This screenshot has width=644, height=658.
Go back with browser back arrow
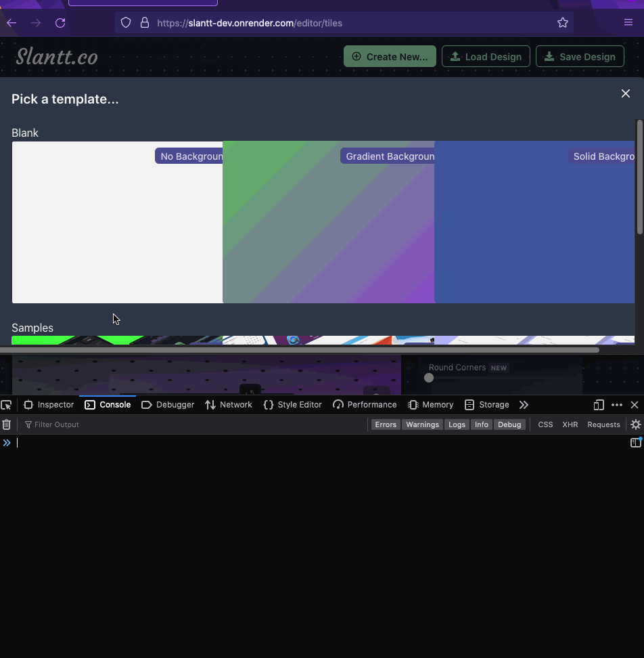[11, 22]
